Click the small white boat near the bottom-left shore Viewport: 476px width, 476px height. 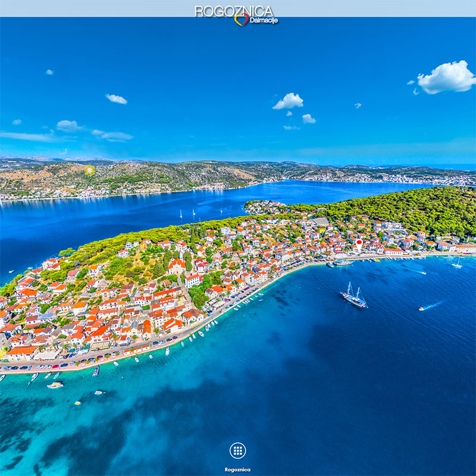click(55, 385)
